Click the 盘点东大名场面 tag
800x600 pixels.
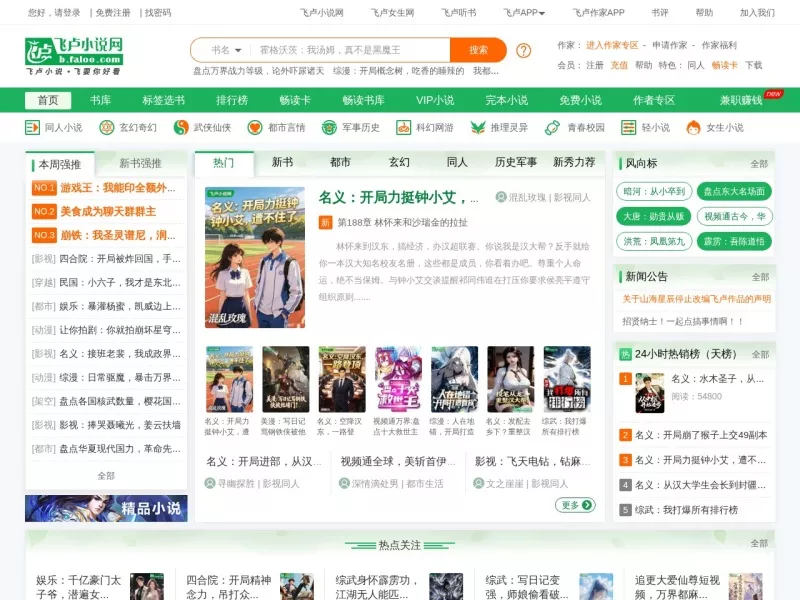(734, 191)
